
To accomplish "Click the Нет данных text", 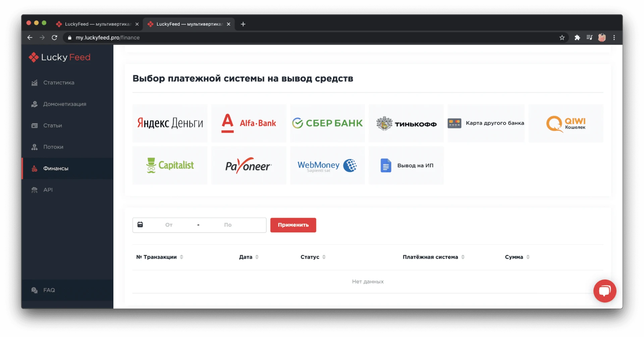I will pos(368,282).
